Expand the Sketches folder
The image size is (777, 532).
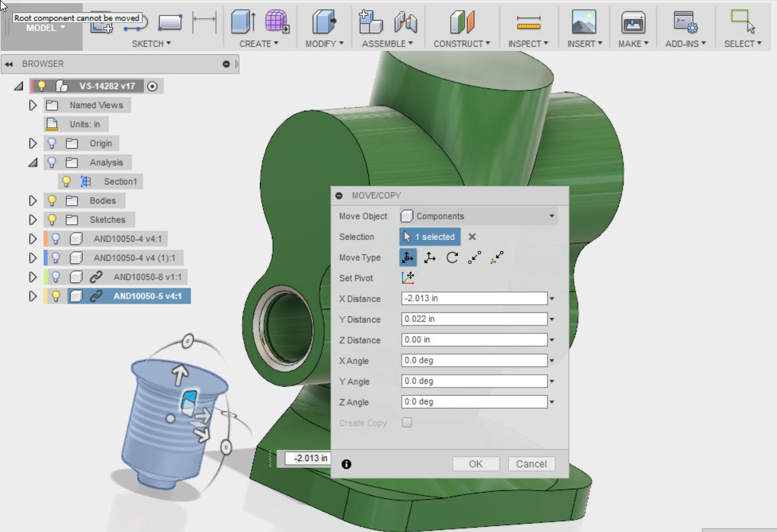click(33, 220)
